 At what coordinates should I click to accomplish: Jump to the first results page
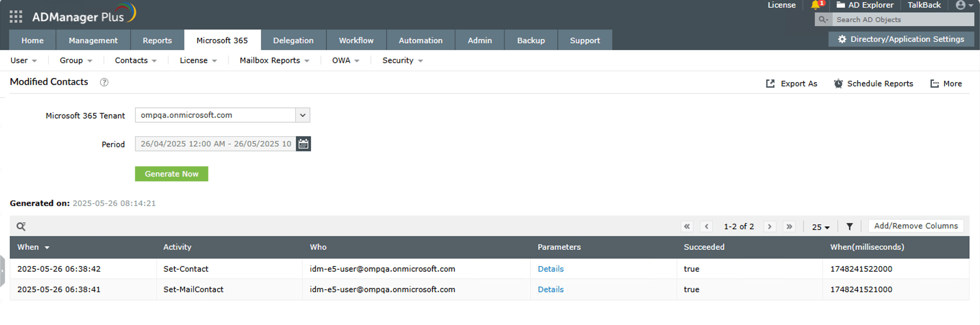(x=687, y=226)
